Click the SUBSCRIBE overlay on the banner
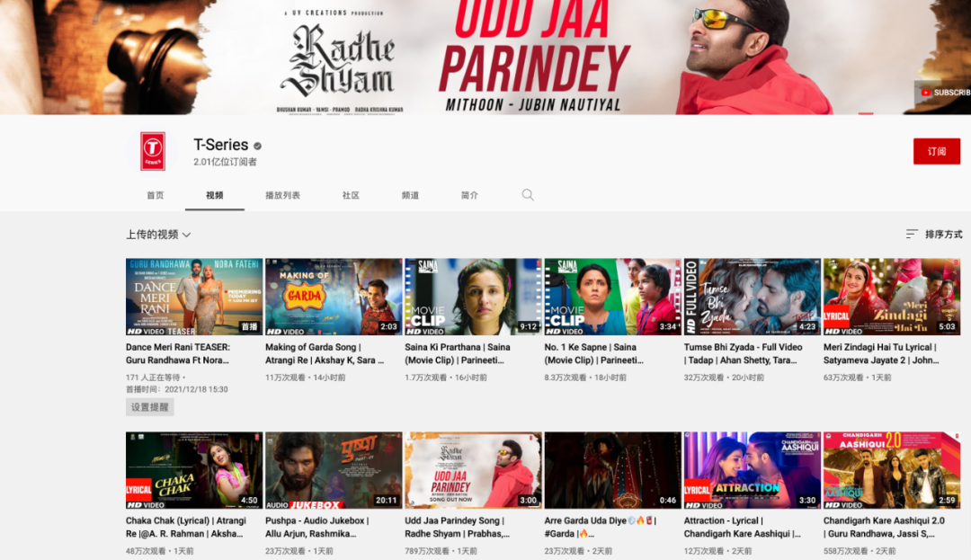 943,93
